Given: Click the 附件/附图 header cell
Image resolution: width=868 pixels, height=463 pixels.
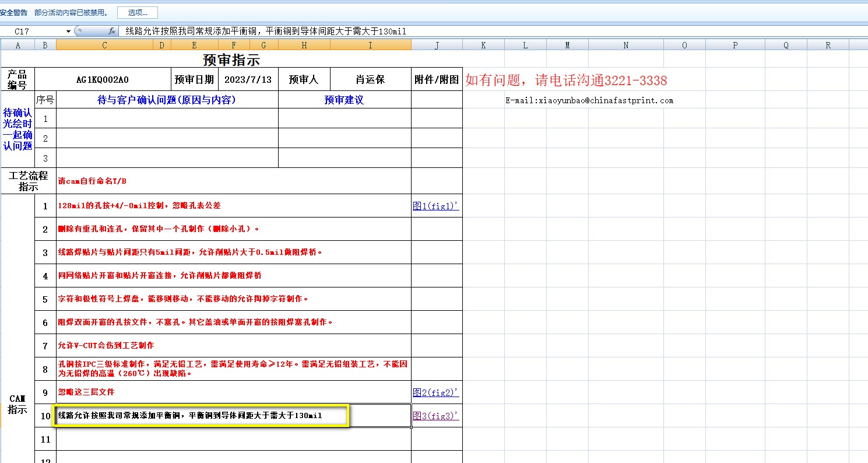Looking at the screenshot, I should pyautogui.click(x=437, y=80).
